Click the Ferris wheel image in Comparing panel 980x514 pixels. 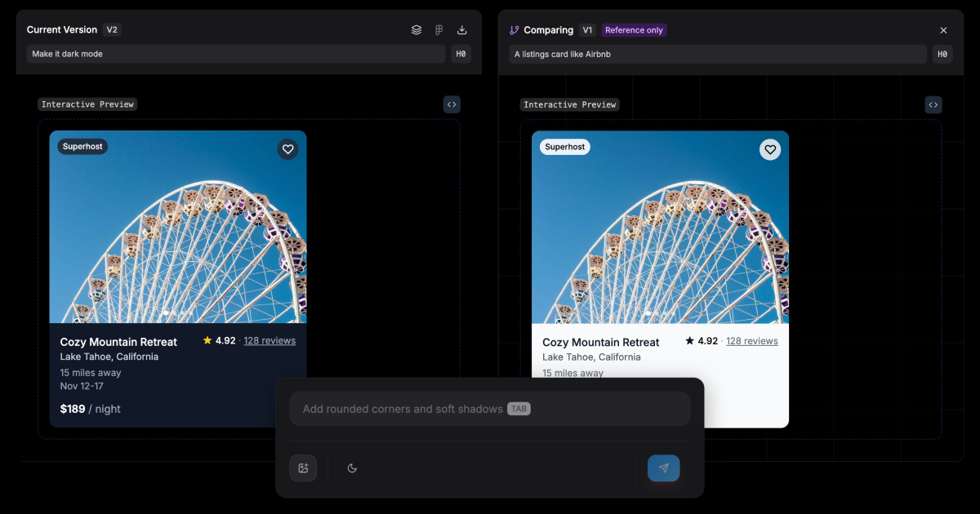[660, 227]
